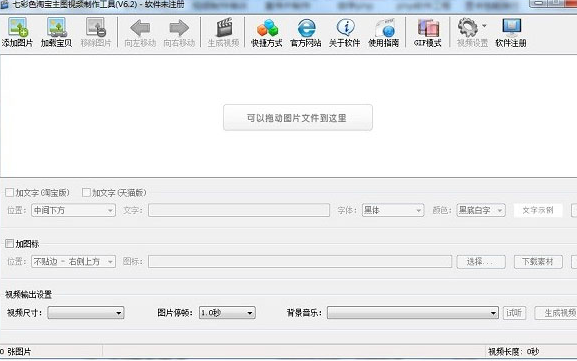Click the 张图片 status bar text
Viewport: 577px width, 361px height.
(19, 352)
